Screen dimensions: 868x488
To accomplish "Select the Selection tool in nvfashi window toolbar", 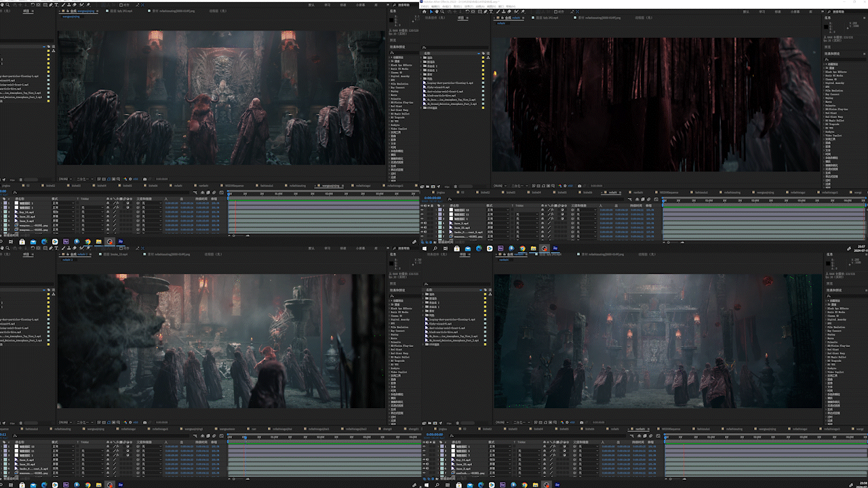I will pos(431,12).
